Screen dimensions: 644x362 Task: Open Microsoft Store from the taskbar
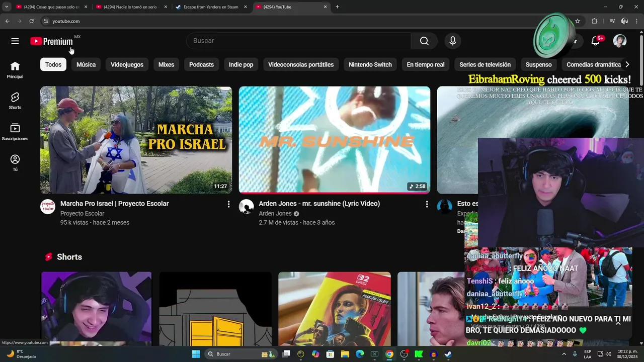[x=330, y=354]
